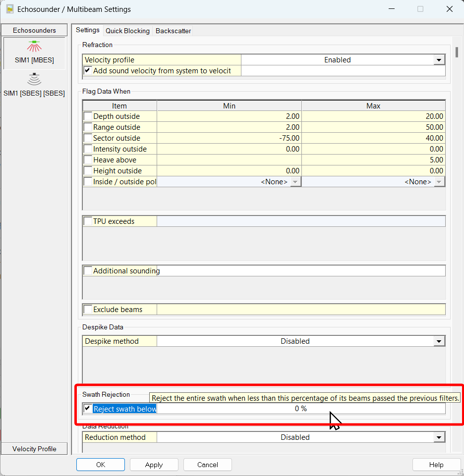Tick the Exclude beams checkbox
This screenshot has width=464, height=476.
pyautogui.click(x=88, y=310)
